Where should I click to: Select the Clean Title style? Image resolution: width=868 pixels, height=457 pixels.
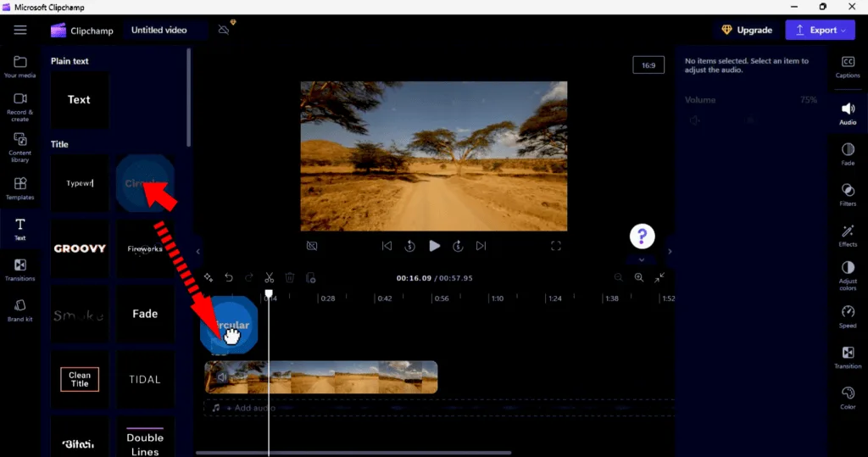[x=79, y=380]
